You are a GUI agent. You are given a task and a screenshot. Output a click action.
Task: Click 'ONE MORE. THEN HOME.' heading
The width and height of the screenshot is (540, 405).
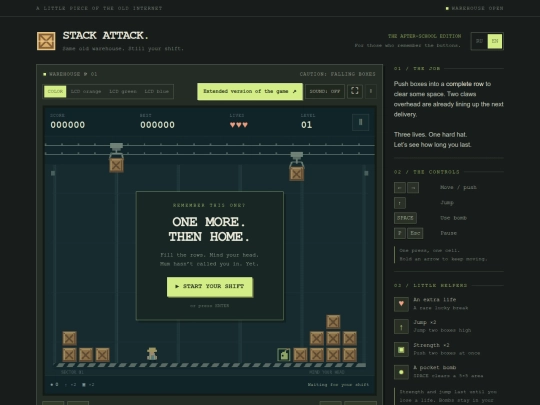tap(209, 229)
